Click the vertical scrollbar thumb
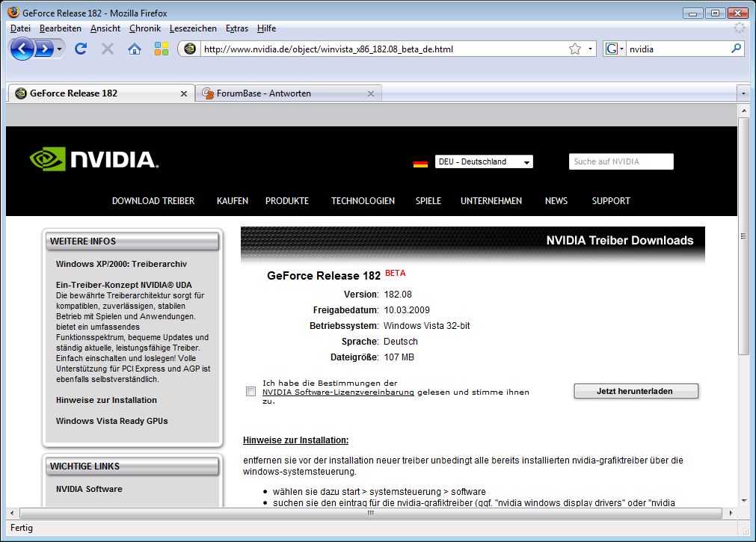756x542 pixels. click(x=743, y=236)
